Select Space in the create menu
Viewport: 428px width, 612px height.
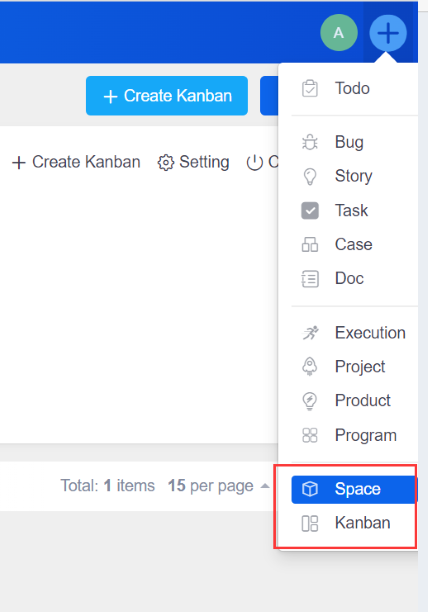point(355,489)
